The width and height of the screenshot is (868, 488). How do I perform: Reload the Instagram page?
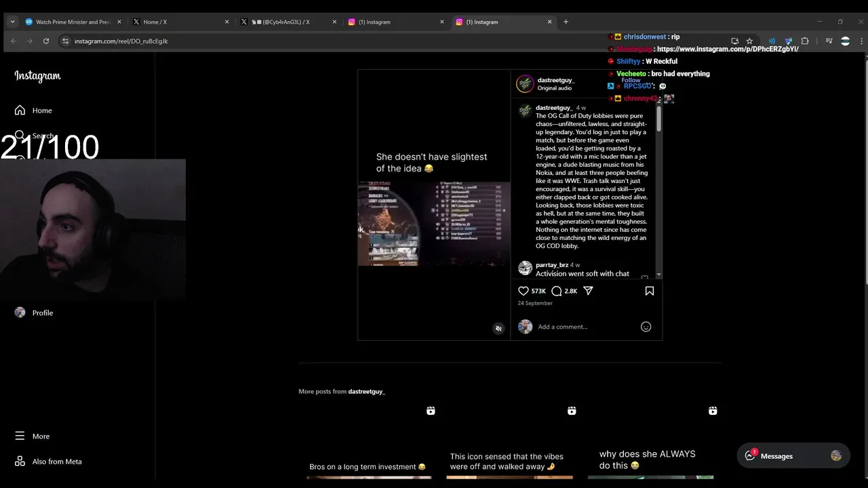point(46,41)
